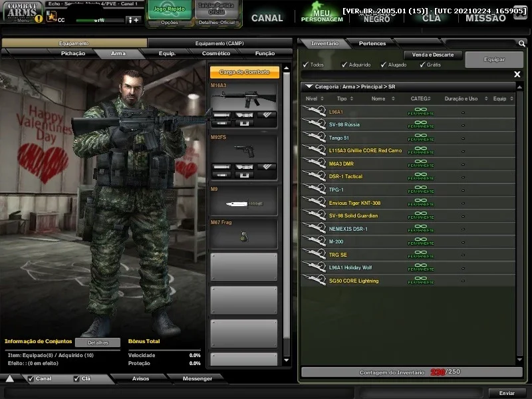
Task: Click the rifle icon beside M-200
Action: click(314, 241)
